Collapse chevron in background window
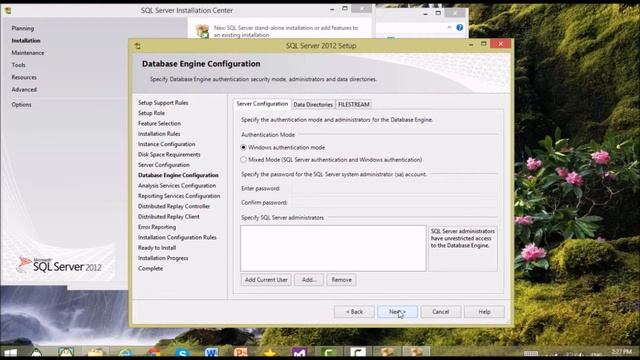 pos(449,27)
